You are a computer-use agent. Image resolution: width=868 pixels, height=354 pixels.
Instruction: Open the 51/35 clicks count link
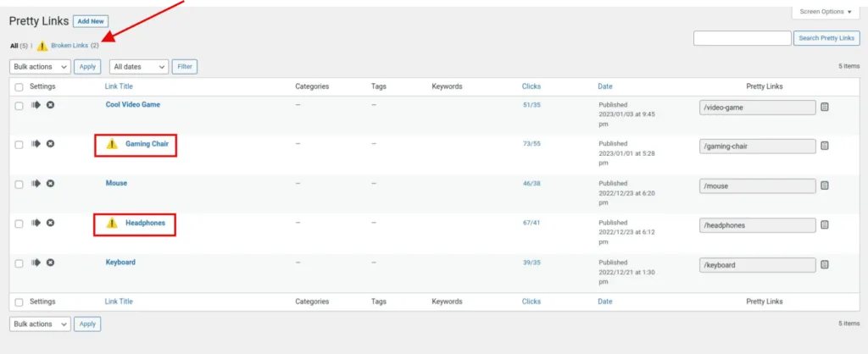click(x=531, y=104)
